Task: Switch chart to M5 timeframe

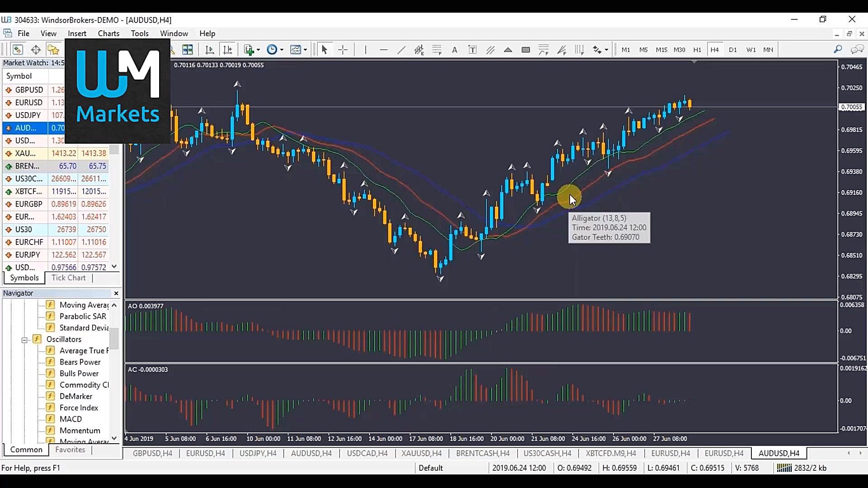Action: tap(643, 50)
